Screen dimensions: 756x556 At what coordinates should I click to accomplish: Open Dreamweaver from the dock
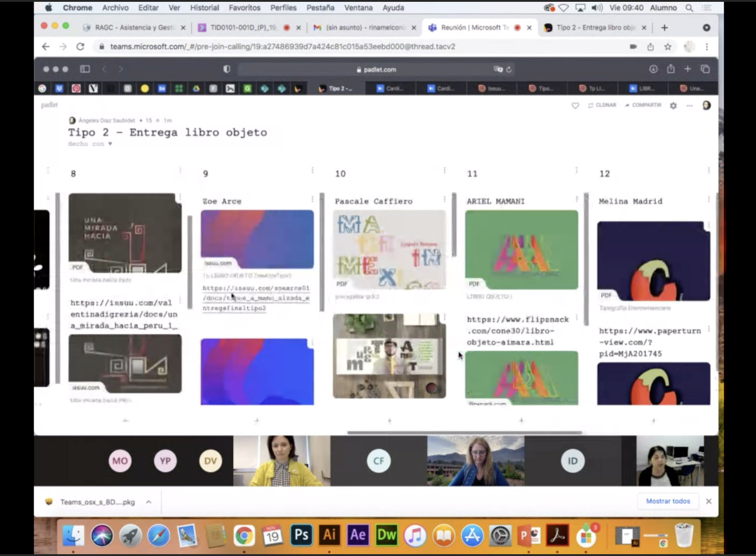point(386,535)
